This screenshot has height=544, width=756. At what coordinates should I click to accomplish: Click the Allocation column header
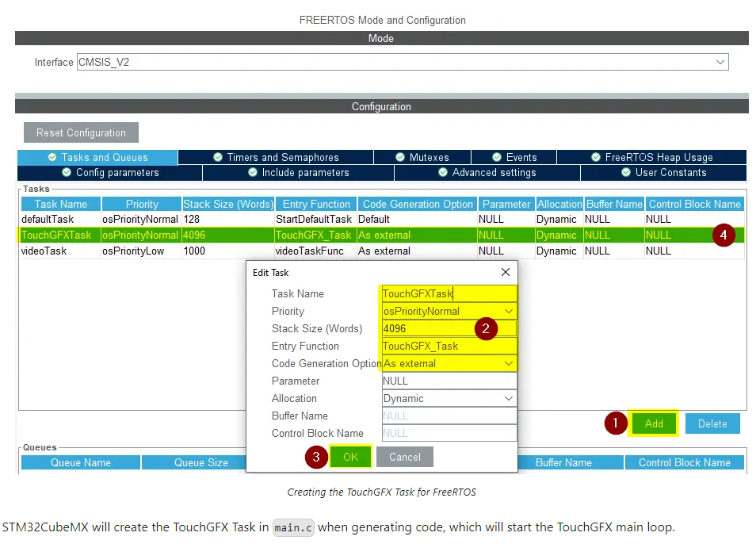pyautogui.click(x=559, y=204)
